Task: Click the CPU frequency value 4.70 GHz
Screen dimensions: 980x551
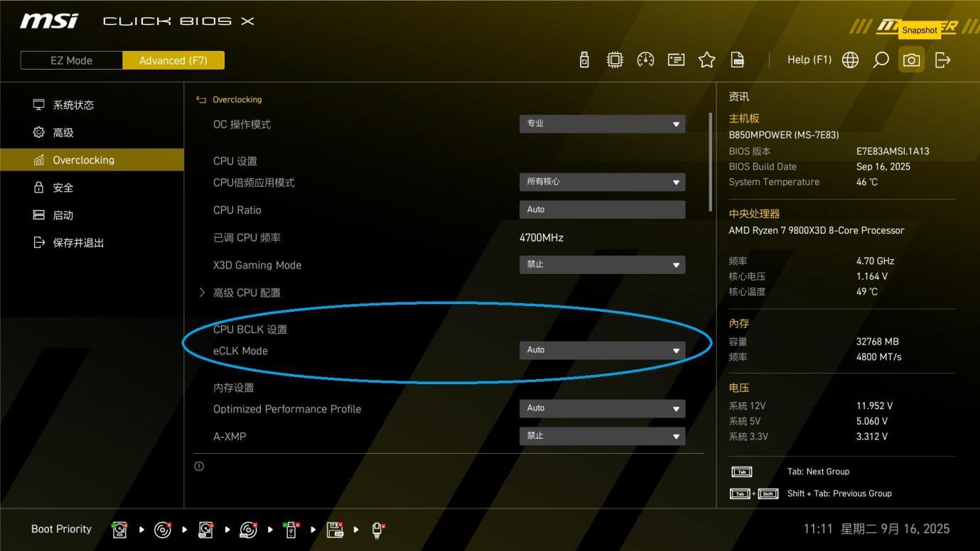Action: pyautogui.click(x=875, y=261)
